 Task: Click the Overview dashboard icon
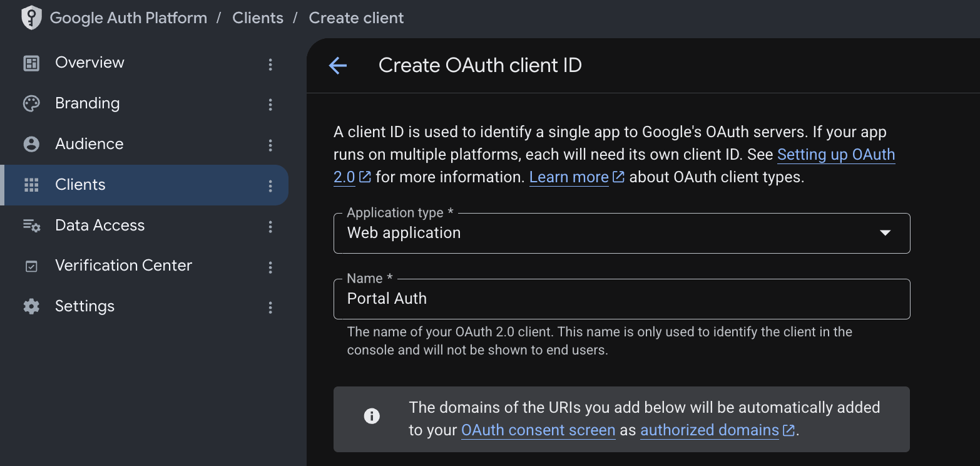pos(31,63)
